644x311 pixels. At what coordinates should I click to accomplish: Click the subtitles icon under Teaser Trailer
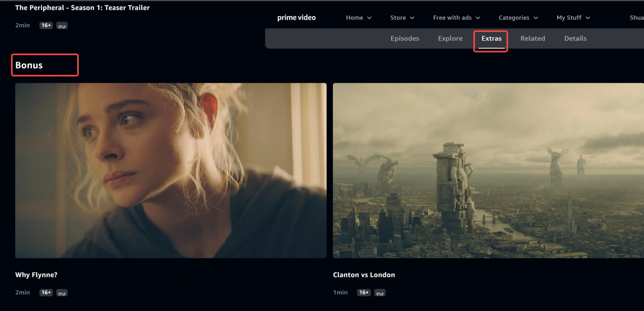tap(62, 26)
